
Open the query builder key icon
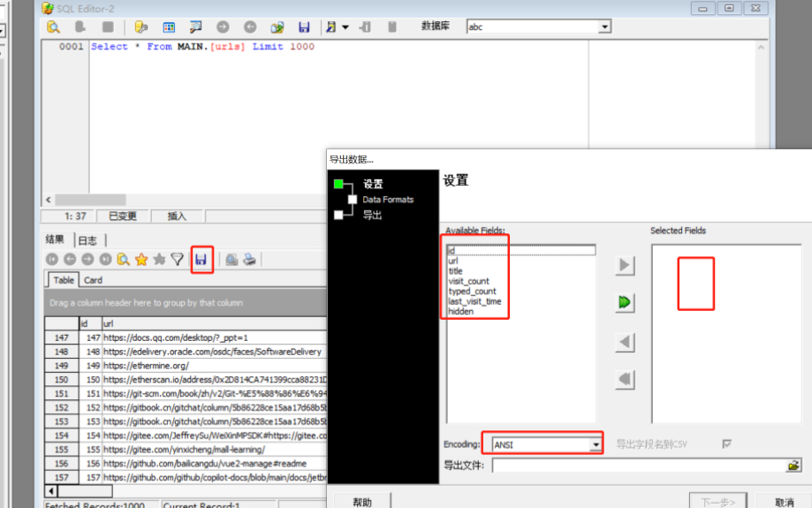point(140,27)
